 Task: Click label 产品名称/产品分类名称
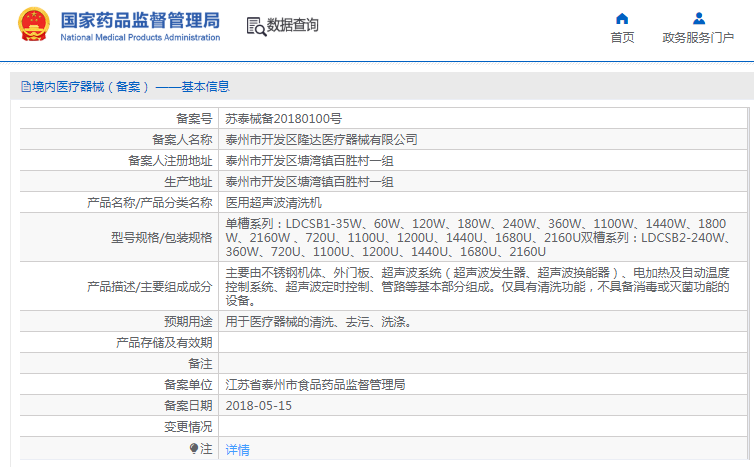150,203
